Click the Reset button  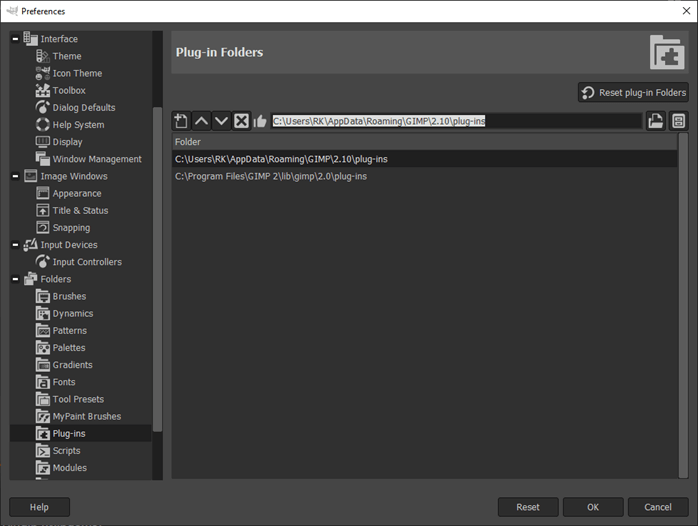click(528, 507)
